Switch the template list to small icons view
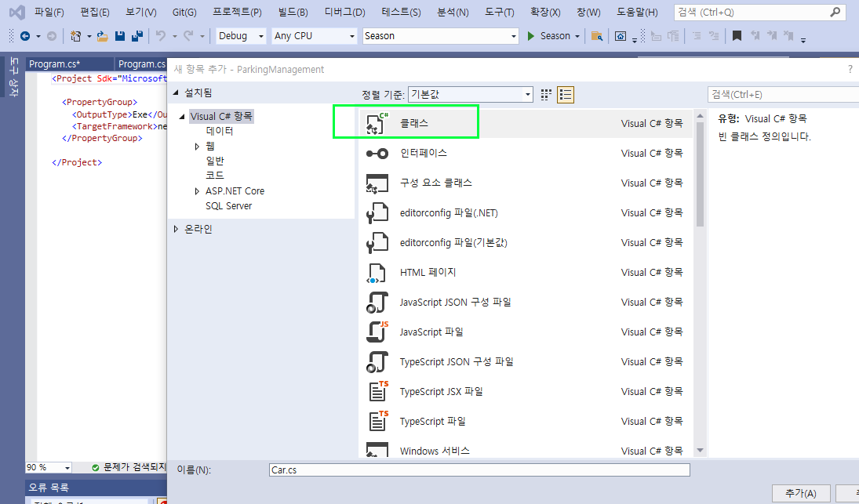Viewport: 859px width, 504px height. [x=546, y=95]
